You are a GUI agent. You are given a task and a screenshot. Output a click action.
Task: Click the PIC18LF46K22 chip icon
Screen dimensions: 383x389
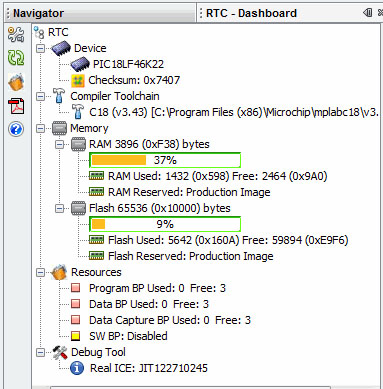click(80, 64)
